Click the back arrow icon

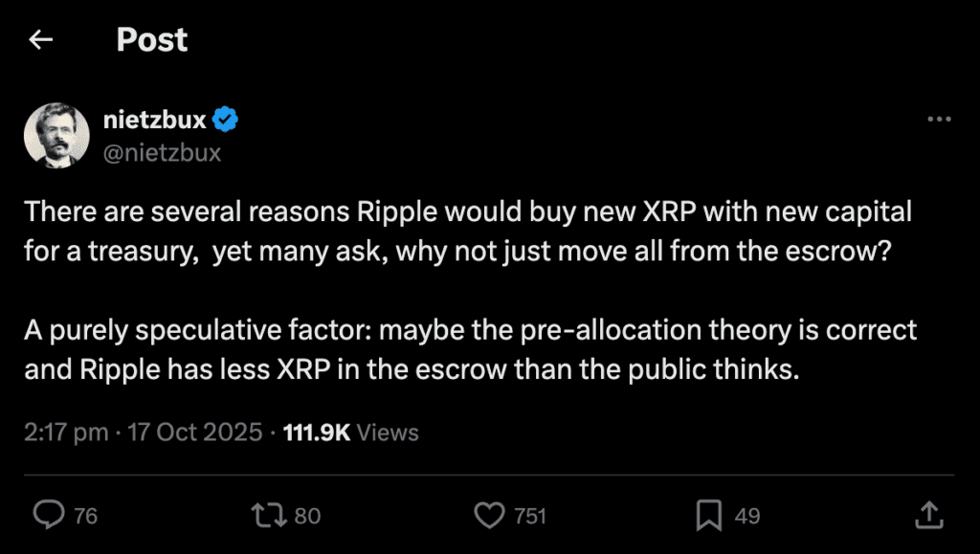coord(40,40)
